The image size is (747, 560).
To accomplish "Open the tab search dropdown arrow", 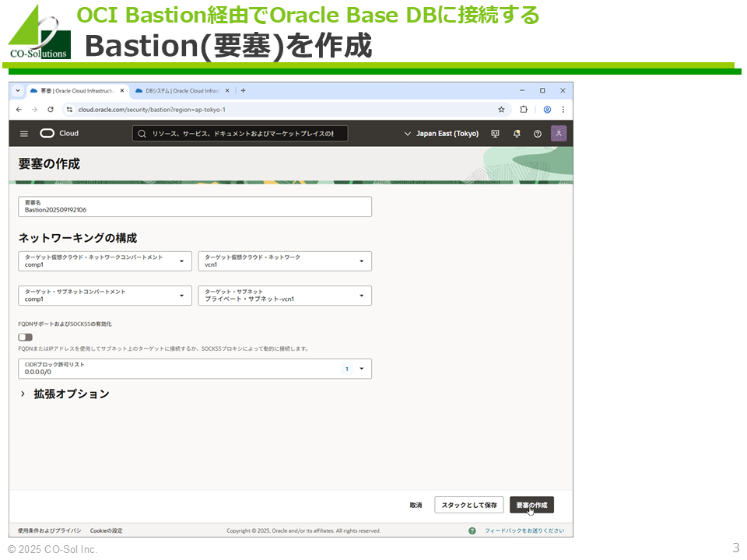I will (x=18, y=90).
